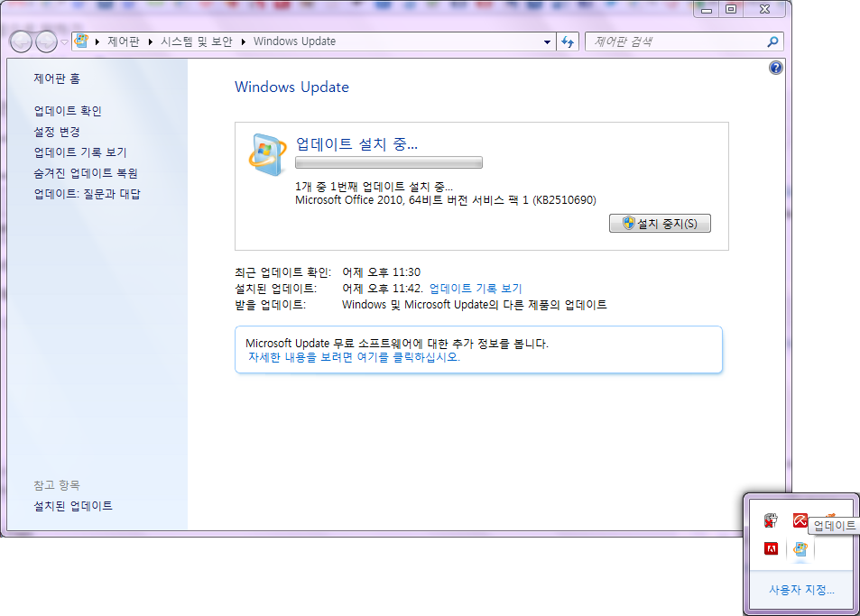Click 업데이트 기록 보기 link beside install time

click(476, 289)
